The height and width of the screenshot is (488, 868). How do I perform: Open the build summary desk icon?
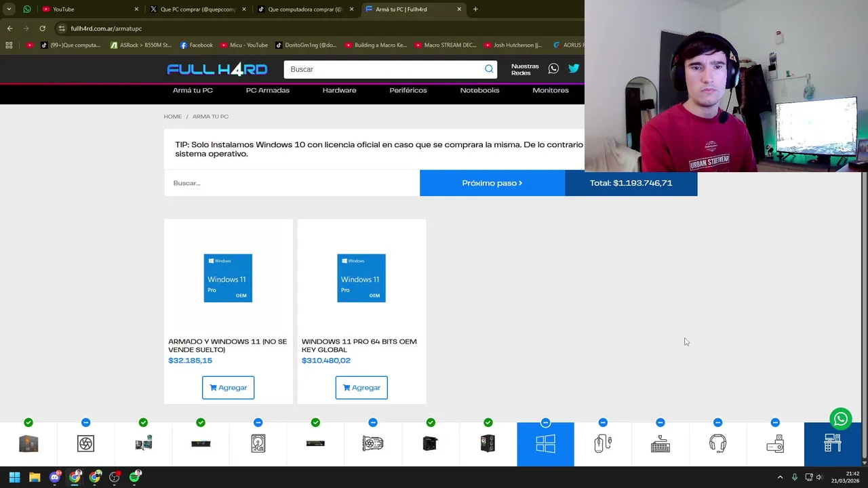pos(833,444)
